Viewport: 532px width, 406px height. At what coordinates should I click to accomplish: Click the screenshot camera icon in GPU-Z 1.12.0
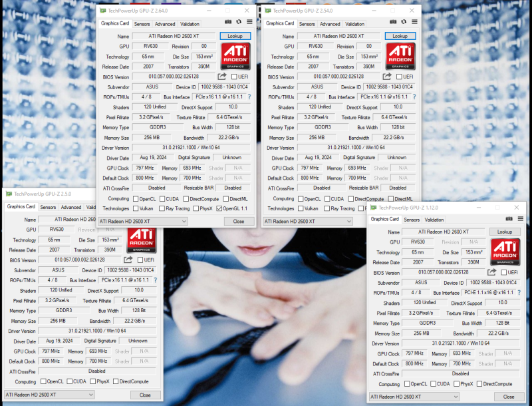(509, 219)
